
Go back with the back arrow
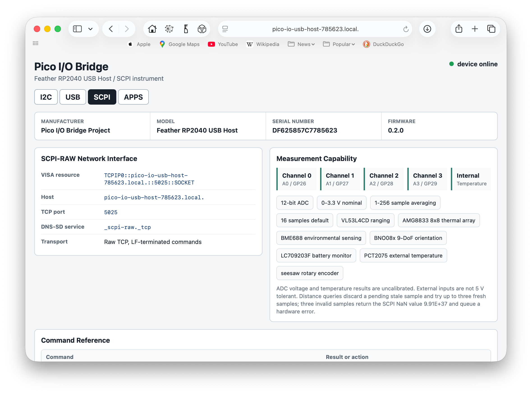click(x=111, y=29)
